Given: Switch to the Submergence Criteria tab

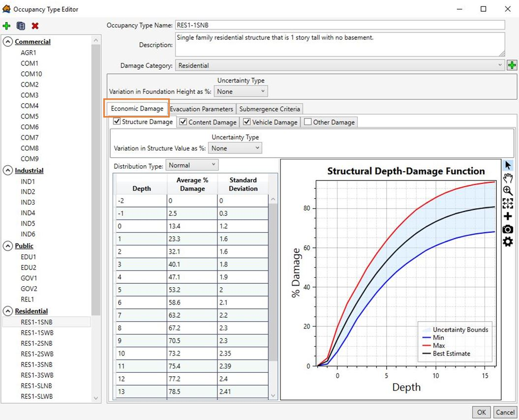Looking at the screenshot, I should 270,109.
